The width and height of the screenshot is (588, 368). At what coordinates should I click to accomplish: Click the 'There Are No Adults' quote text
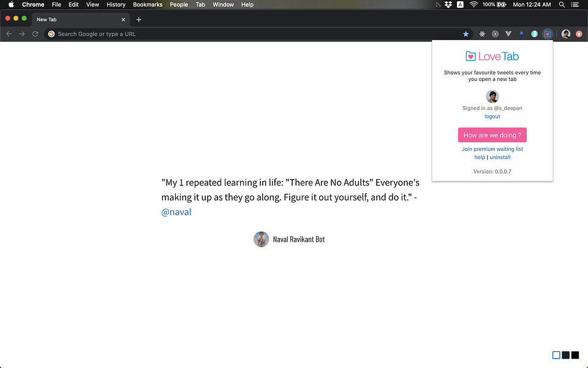pyautogui.click(x=330, y=183)
